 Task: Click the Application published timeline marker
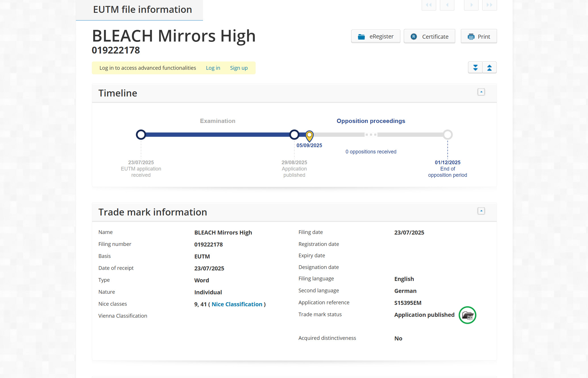click(294, 134)
